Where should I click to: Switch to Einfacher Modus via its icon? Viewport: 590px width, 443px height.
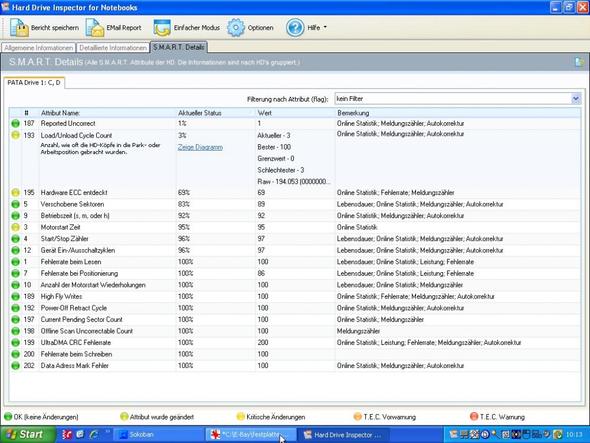point(162,27)
